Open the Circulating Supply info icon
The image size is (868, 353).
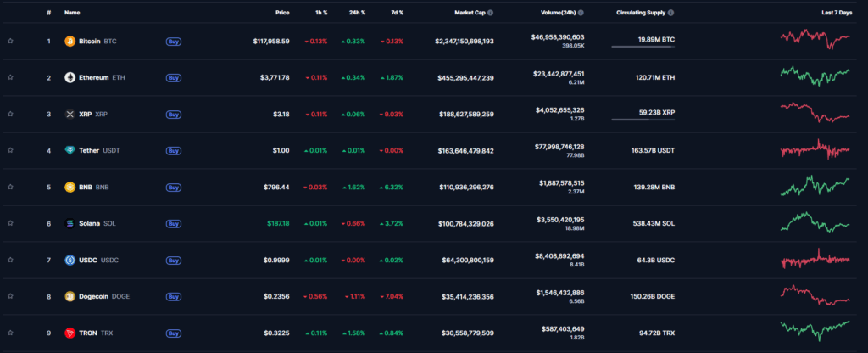click(671, 12)
